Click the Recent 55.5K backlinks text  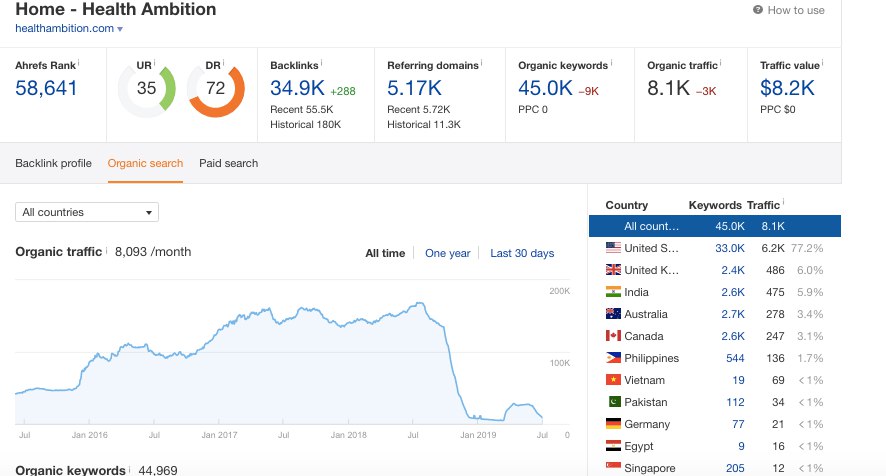tap(302, 110)
